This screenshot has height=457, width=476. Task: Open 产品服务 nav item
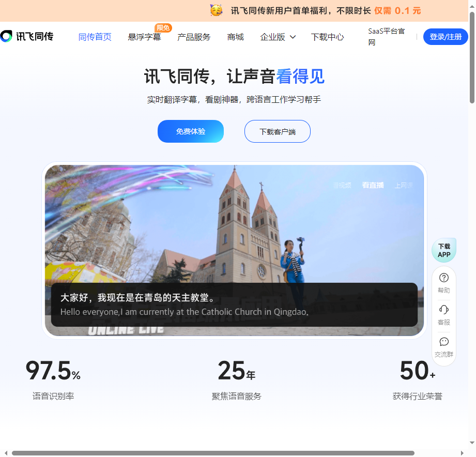[x=194, y=37]
